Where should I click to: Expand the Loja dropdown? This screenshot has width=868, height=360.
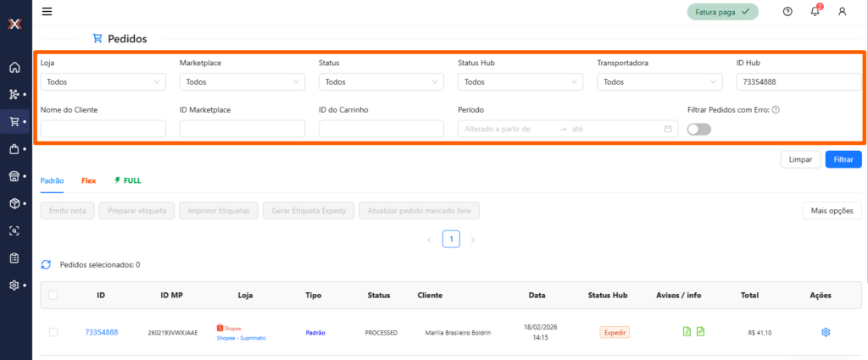103,82
